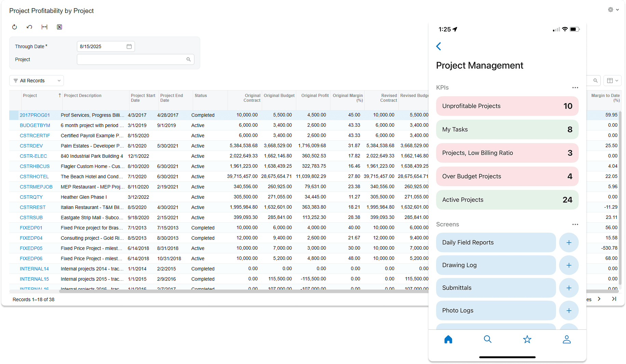Export to Excel using the toolbar icon
Screen dimensions: 626x364
pos(59,27)
